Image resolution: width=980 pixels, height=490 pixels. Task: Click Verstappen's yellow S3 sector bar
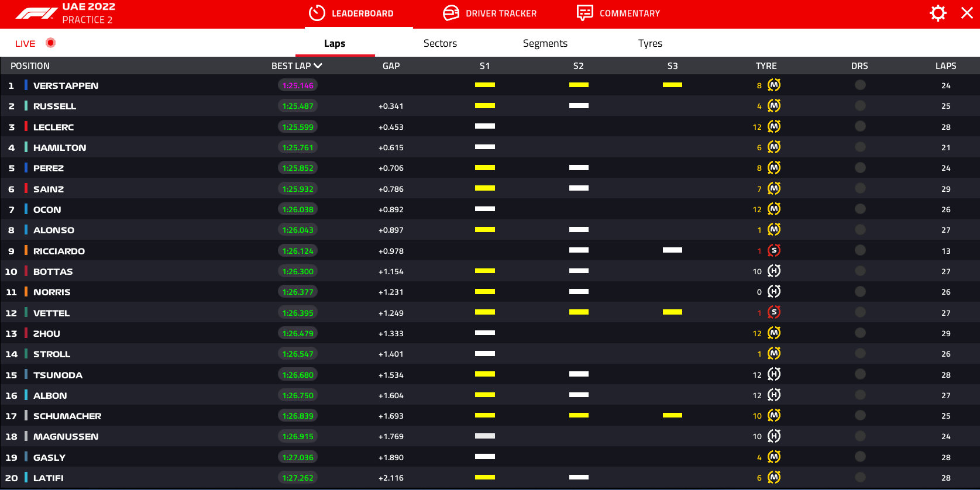pyautogui.click(x=672, y=85)
